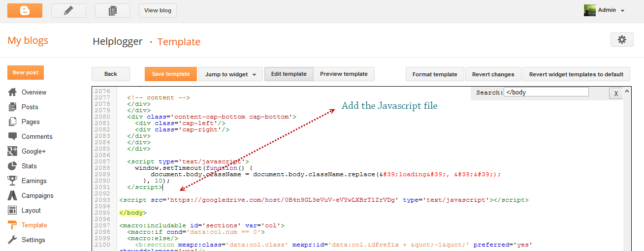This screenshot has width=644, height=251.
Task: Open new post with pencil icon
Action: coord(68,10)
